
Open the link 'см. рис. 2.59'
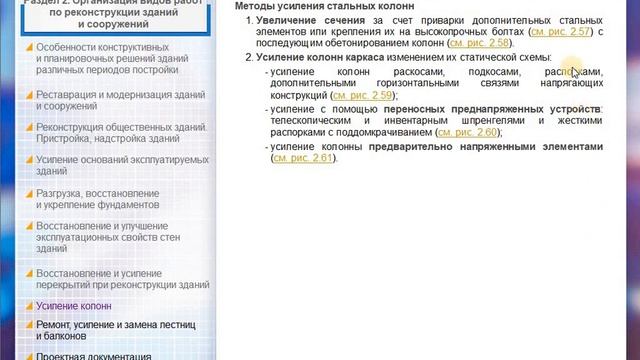(x=362, y=96)
